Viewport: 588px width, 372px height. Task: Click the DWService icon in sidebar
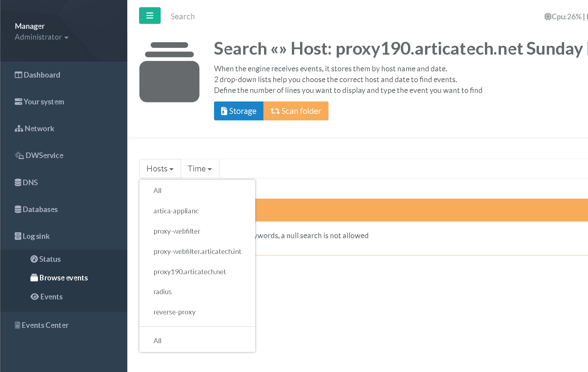click(19, 155)
